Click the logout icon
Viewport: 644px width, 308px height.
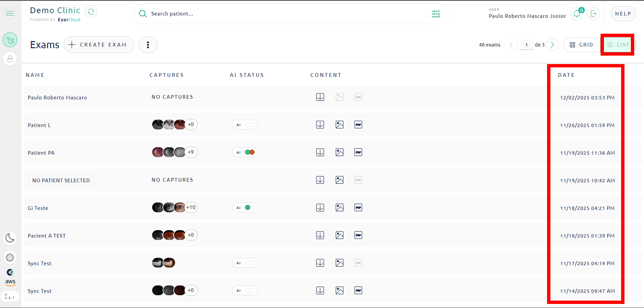(x=594, y=14)
